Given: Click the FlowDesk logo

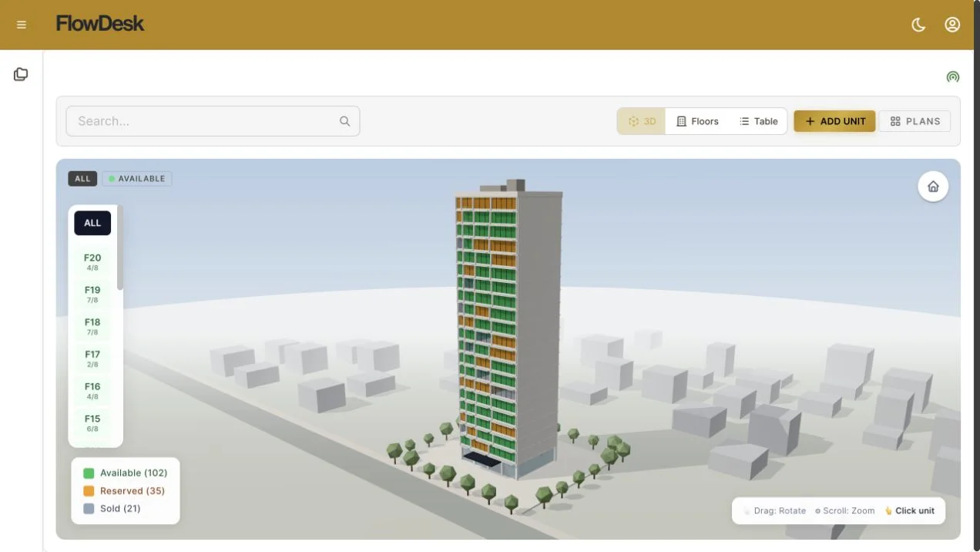Looking at the screenshot, I should coord(100,24).
